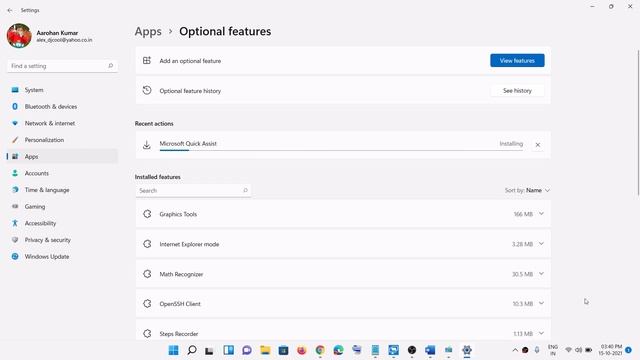Viewport: 640px width, 360px height.
Task: Click the magnifier icon in Installed features search
Action: point(245,190)
